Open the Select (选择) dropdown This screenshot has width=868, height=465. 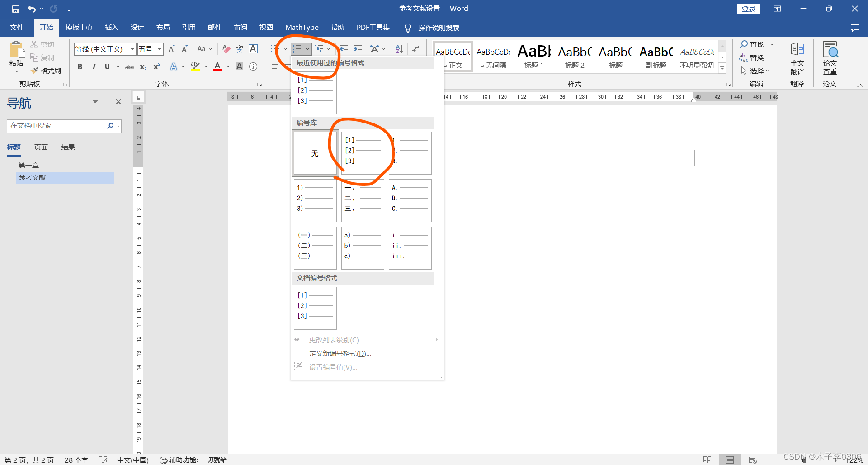[755, 71]
